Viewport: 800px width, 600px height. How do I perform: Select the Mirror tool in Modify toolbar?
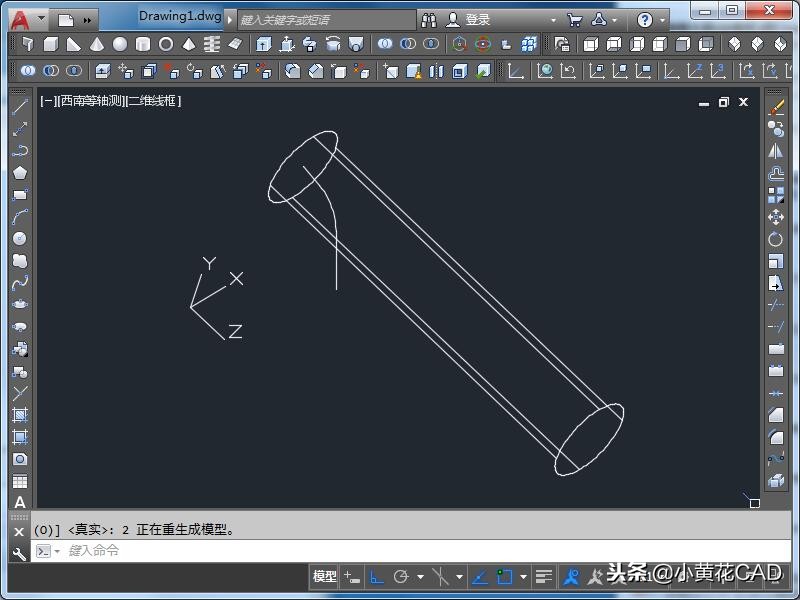[x=776, y=151]
